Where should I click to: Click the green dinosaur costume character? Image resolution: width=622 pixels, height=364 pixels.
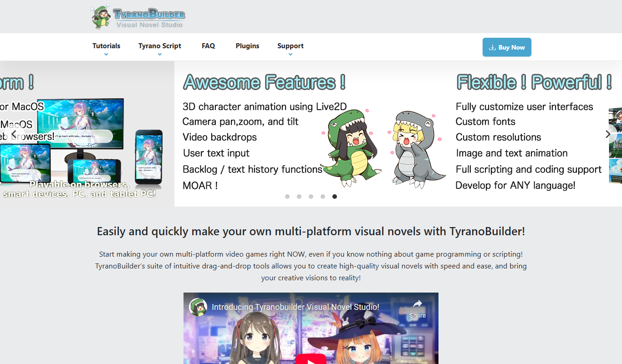point(351,148)
